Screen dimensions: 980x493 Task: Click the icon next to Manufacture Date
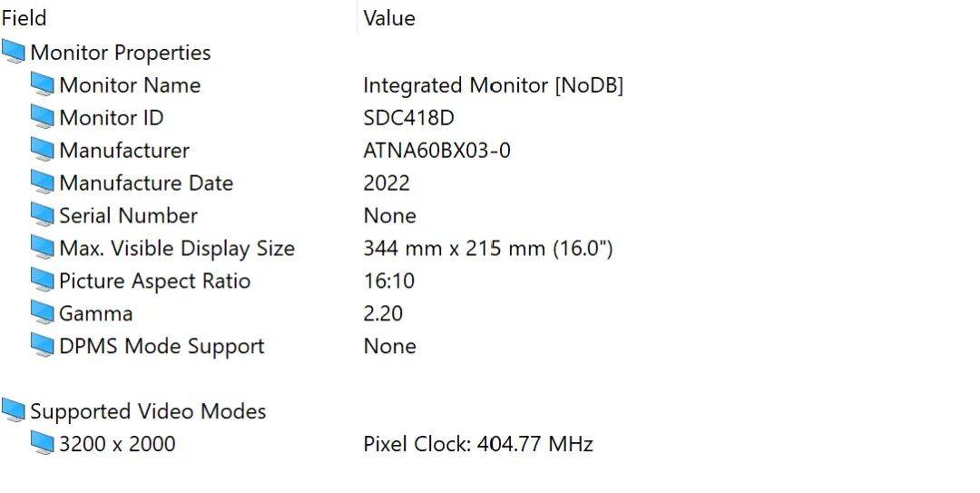point(42,182)
